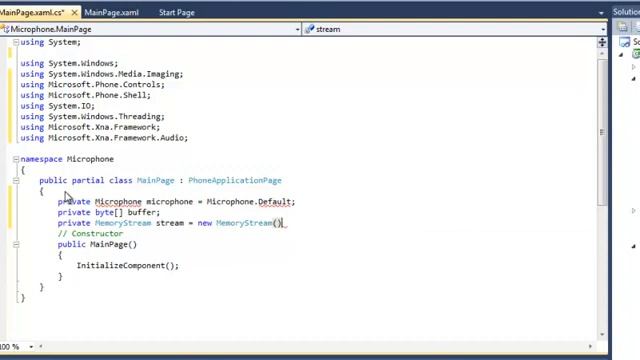
Task: Click the underlined 'Microphone' type name
Action: tap(118, 202)
